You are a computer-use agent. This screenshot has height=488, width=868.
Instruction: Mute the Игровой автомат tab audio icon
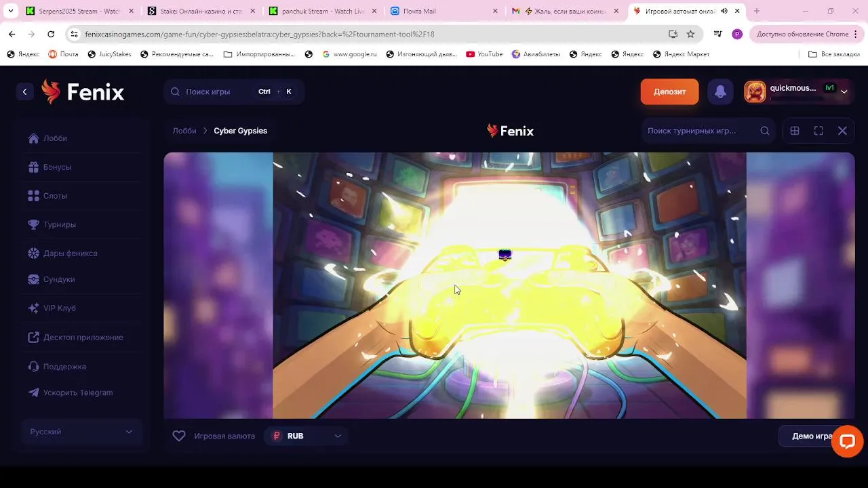coord(724,11)
